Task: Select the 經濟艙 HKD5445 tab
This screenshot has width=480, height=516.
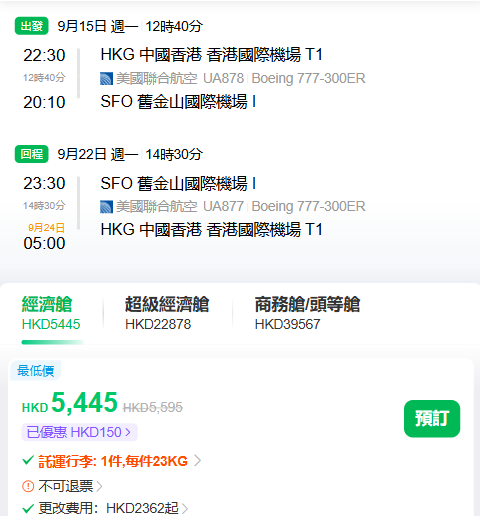Action: click(51, 313)
